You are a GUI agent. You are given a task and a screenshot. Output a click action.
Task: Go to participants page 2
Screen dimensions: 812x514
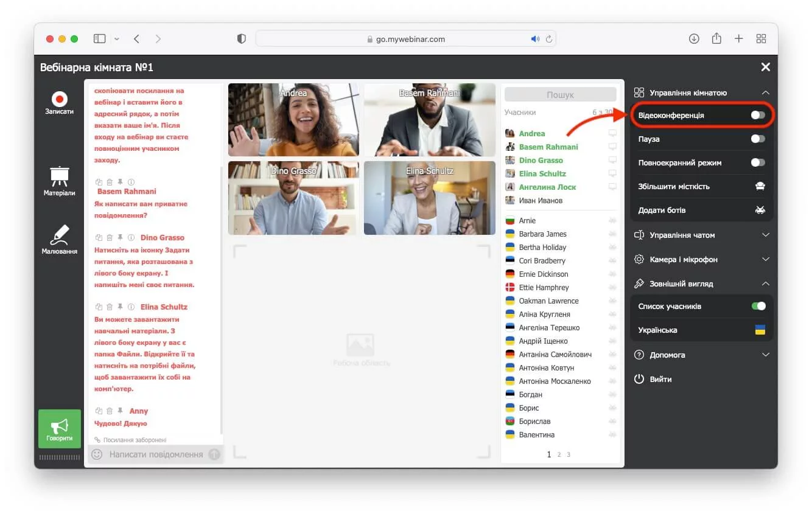559,454
